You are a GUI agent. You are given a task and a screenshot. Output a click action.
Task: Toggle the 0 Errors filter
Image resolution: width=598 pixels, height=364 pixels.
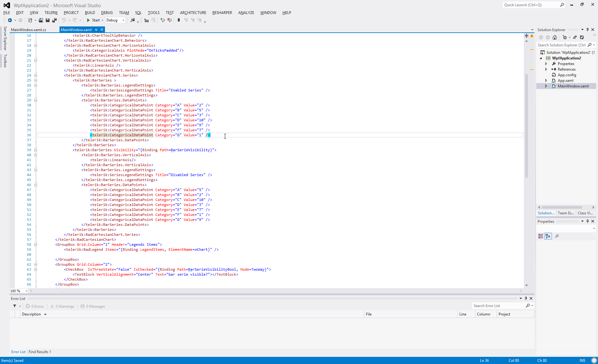pos(35,306)
